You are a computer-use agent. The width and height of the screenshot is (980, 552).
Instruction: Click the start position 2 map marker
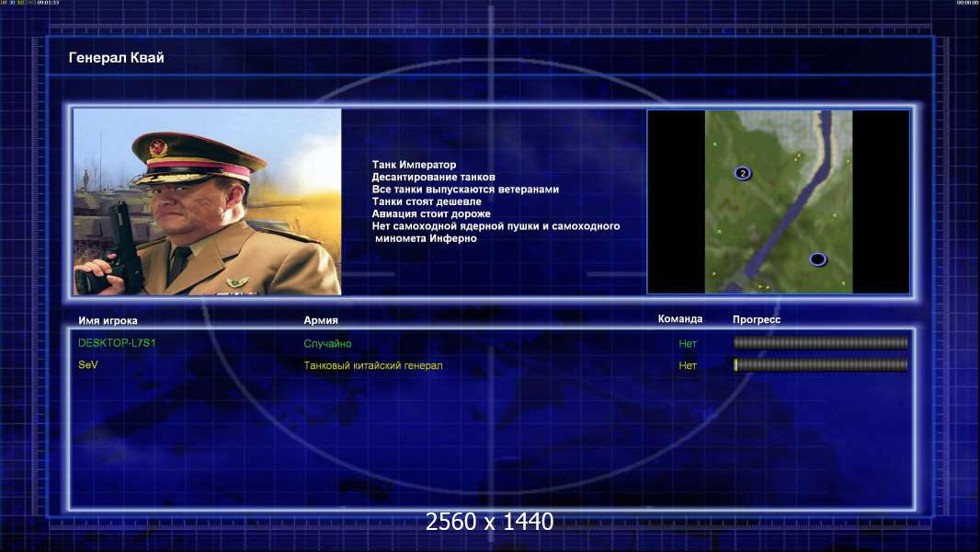(743, 173)
